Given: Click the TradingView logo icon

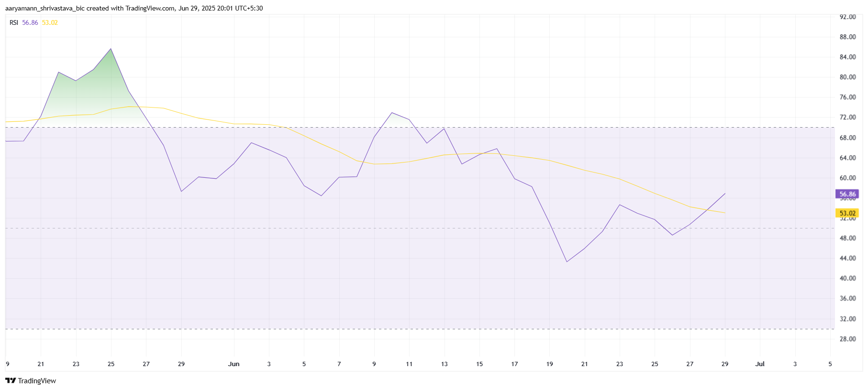Looking at the screenshot, I should (11, 380).
